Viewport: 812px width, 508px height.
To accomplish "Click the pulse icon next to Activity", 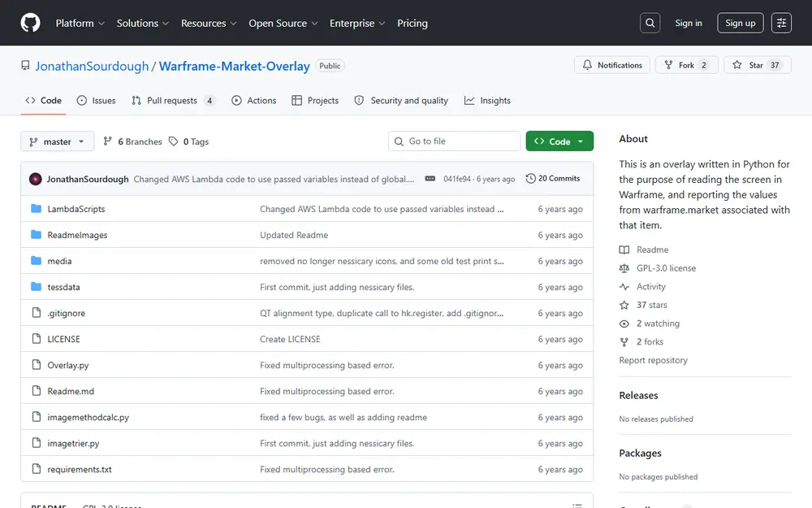I will 624,287.
